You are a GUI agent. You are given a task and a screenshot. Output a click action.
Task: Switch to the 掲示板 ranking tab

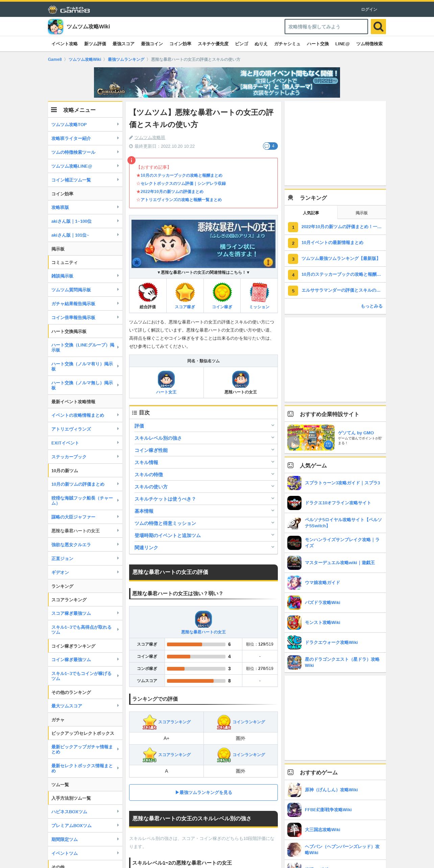pyautogui.click(x=362, y=213)
